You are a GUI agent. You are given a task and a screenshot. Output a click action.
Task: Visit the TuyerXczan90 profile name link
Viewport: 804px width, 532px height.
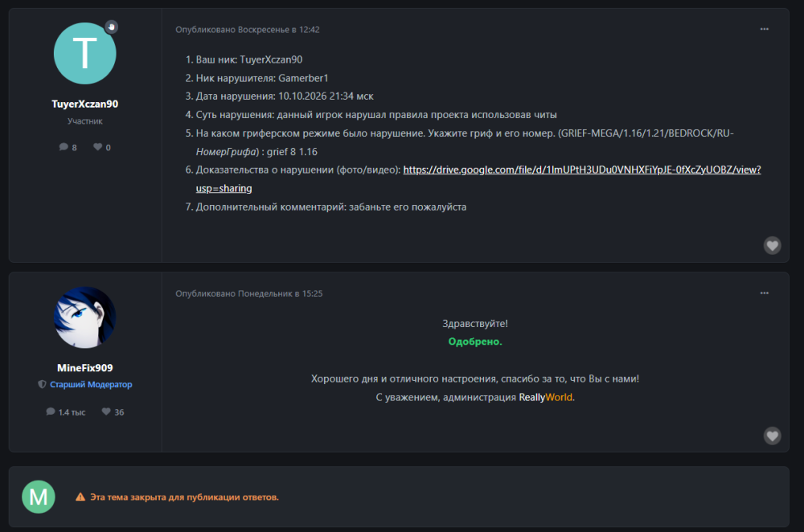84,104
